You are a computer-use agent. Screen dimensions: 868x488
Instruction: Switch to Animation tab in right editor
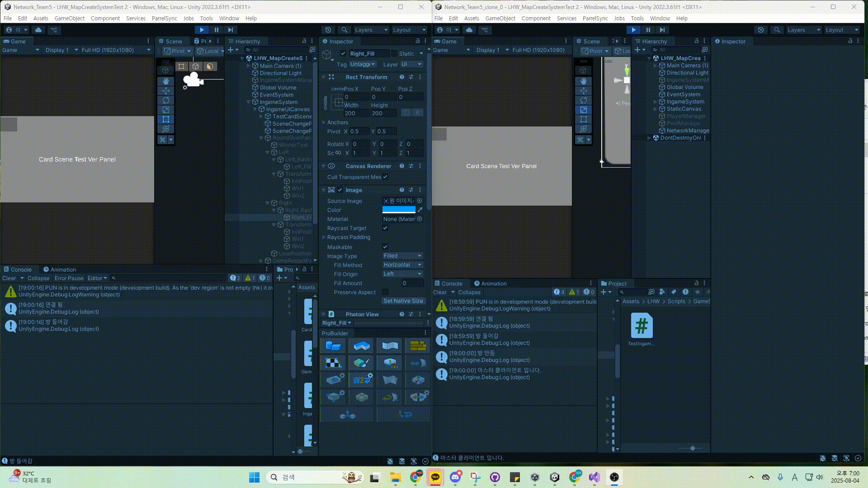point(491,284)
